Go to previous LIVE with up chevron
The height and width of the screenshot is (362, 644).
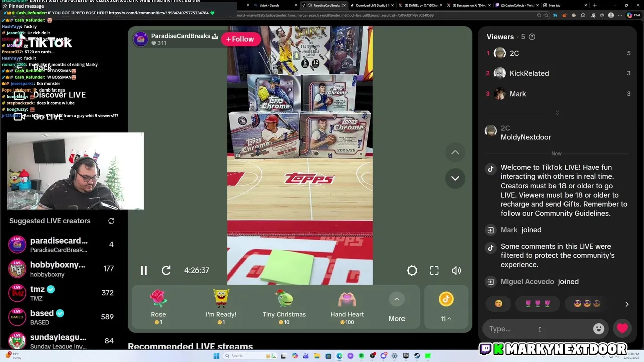pos(455,152)
